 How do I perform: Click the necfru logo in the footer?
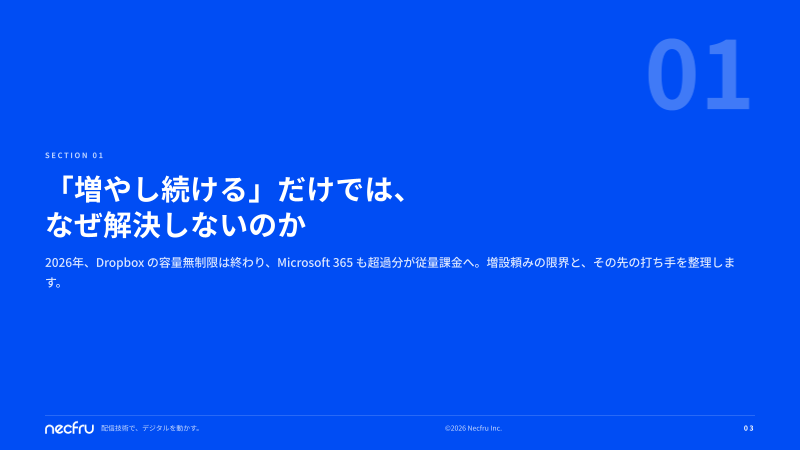pos(69,428)
